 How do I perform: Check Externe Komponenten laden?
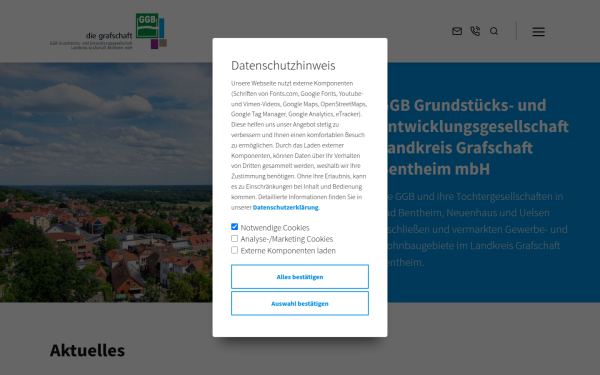235,250
